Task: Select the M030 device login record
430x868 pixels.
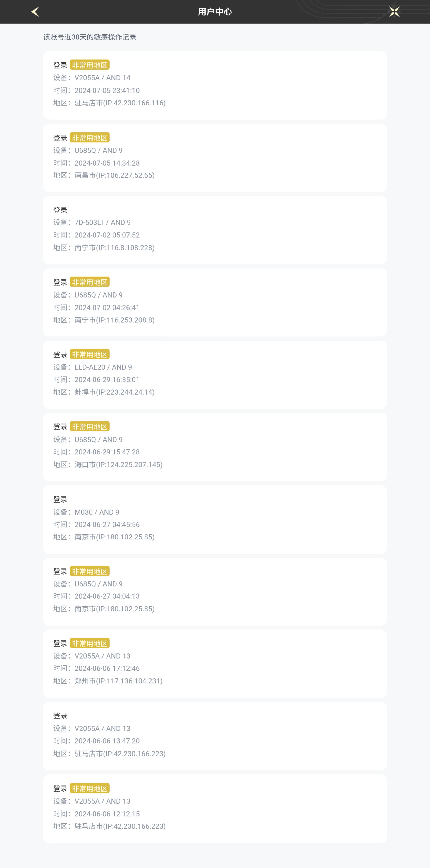Action: coord(215,519)
